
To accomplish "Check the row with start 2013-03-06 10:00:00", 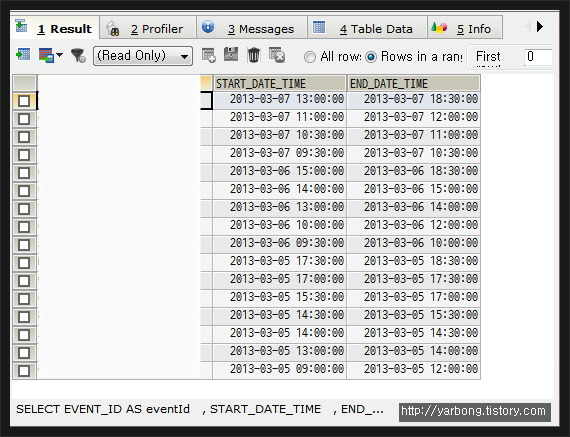I will (24, 227).
